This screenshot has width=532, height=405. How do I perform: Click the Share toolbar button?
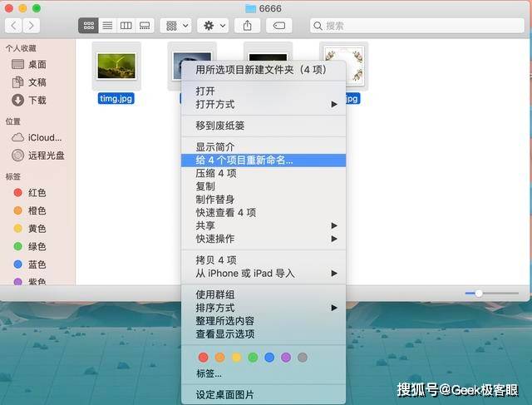point(248,26)
